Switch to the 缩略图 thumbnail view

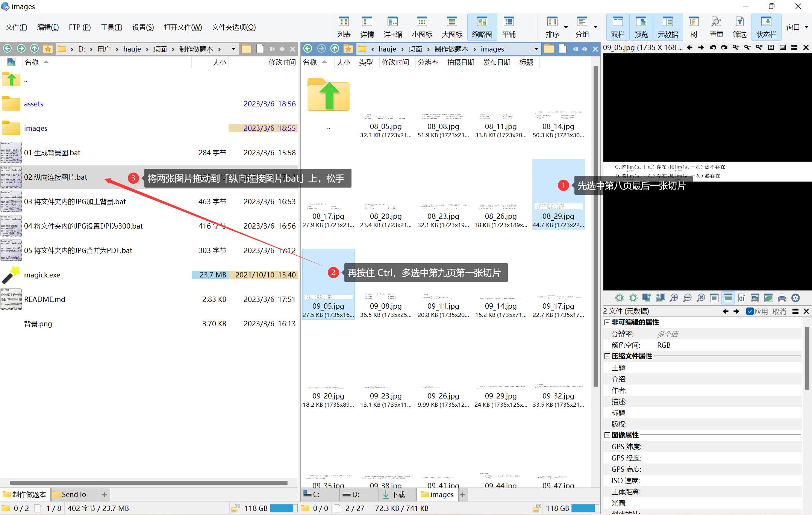[x=482, y=27]
